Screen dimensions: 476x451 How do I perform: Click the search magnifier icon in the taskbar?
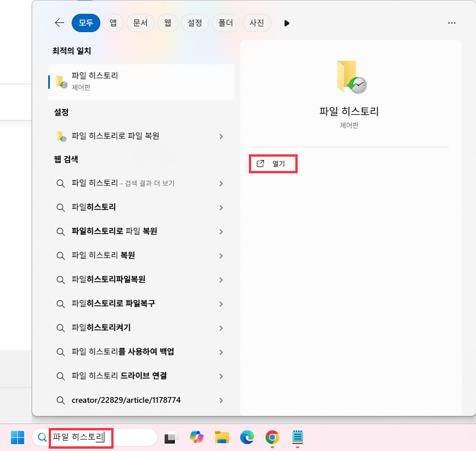pyautogui.click(x=42, y=437)
